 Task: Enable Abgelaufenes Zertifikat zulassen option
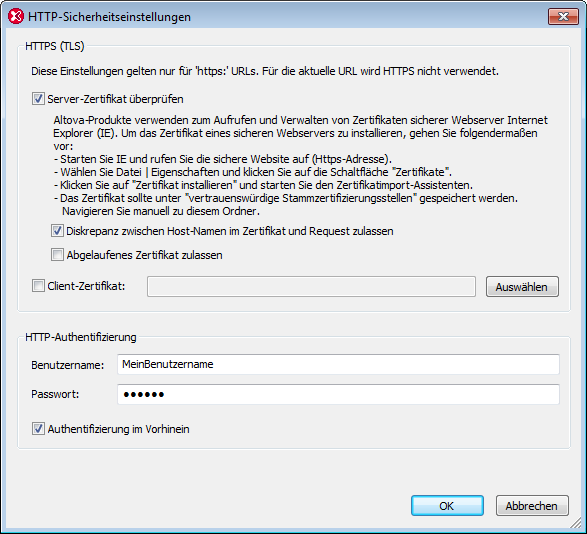click(57, 255)
